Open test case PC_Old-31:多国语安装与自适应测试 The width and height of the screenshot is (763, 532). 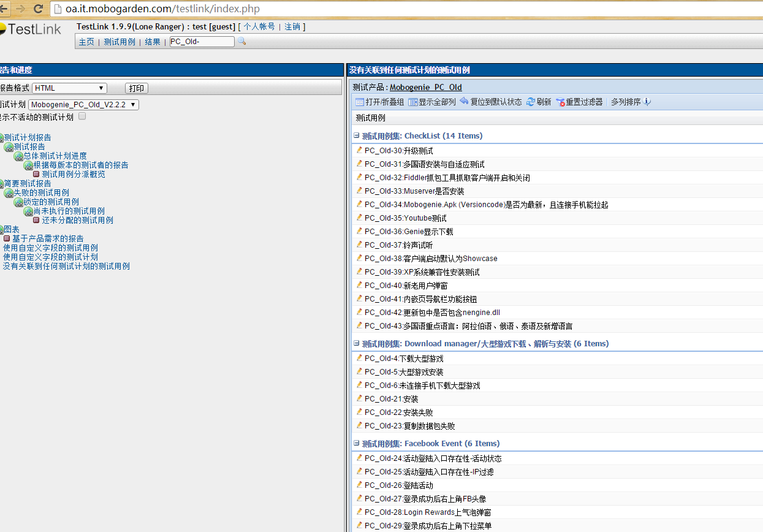click(424, 164)
